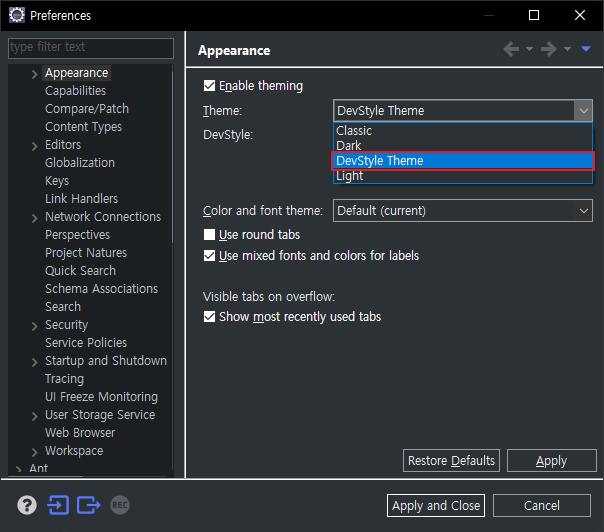Select Light in the theme list
Viewport: 604px width, 532px height.
(463, 176)
